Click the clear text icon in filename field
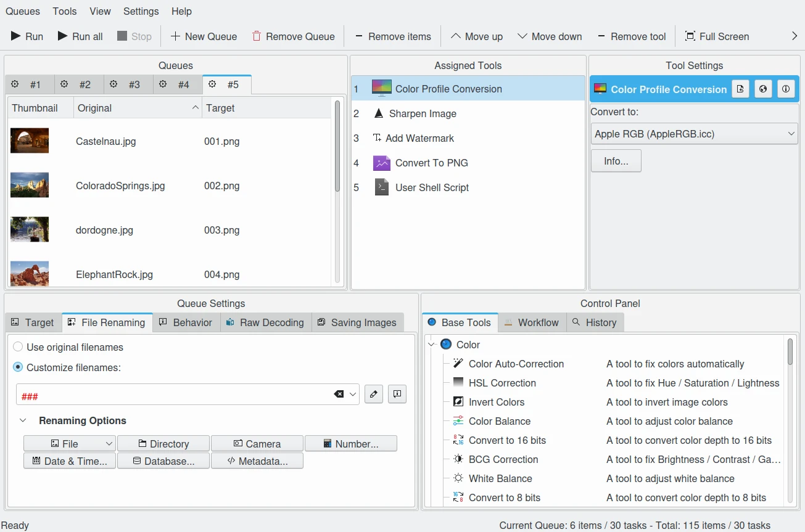Viewport: 805px width, 532px height. pos(339,395)
